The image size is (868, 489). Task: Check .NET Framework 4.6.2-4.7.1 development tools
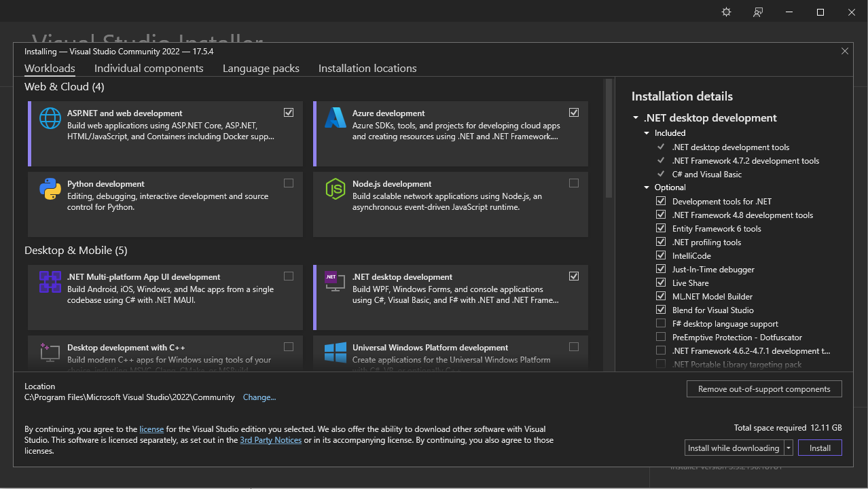[661, 350]
